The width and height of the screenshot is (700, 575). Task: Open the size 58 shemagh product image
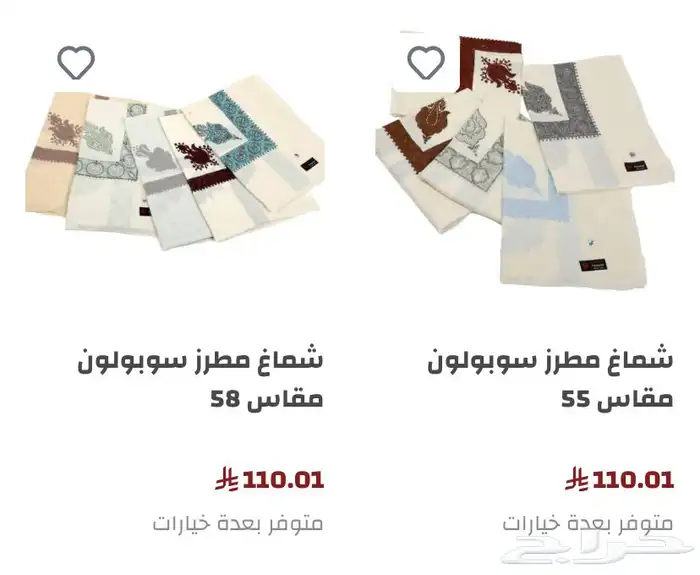(175, 164)
